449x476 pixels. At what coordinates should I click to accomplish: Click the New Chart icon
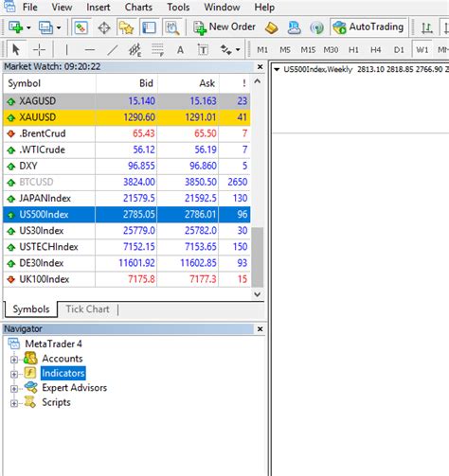15,27
